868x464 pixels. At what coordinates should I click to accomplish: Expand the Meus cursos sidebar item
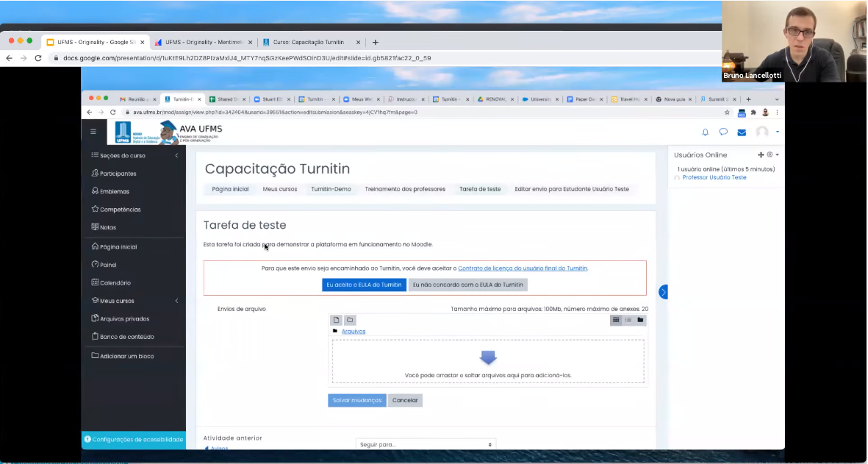176,301
